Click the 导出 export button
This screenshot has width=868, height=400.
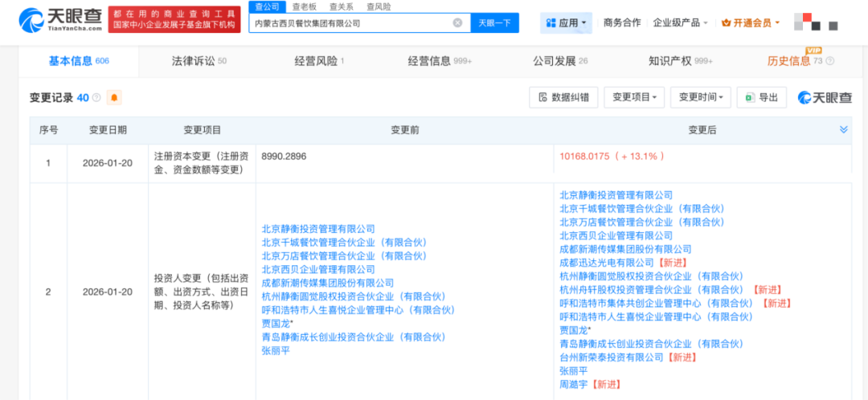point(762,97)
